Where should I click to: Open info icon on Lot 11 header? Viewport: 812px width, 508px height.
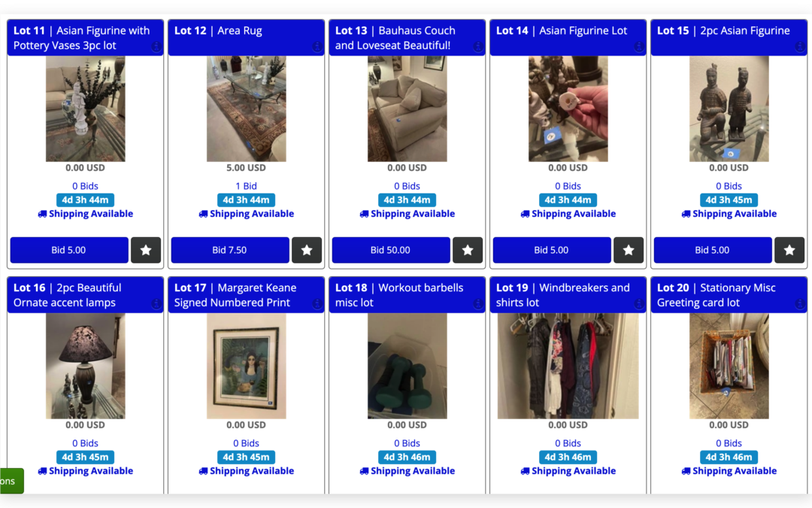pyautogui.click(x=156, y=47)
